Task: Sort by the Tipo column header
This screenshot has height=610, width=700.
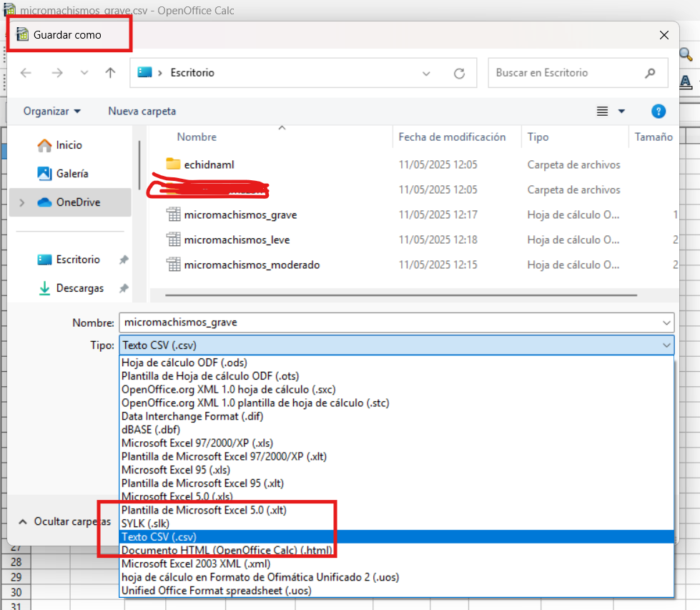Action: 538,137
